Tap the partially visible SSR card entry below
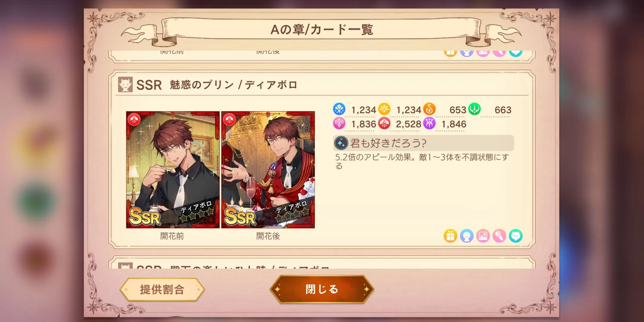 (x=322, y=263)
